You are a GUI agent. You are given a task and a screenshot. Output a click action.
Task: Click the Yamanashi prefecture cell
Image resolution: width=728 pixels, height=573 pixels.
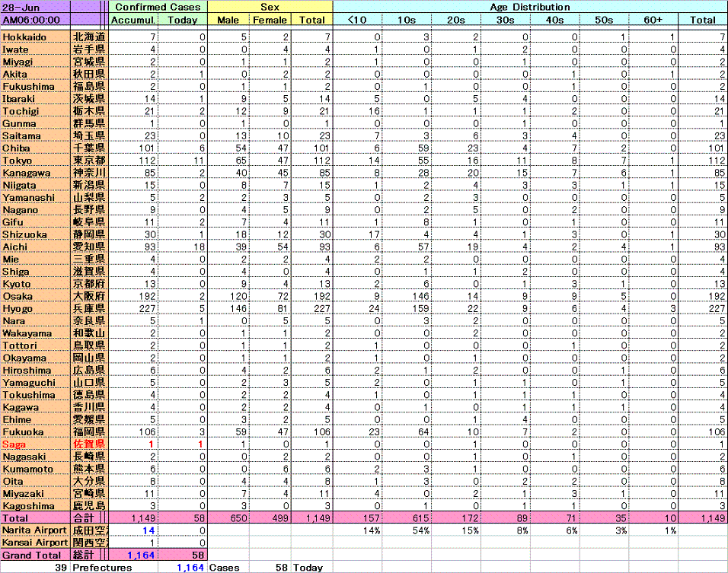point(35,198)
